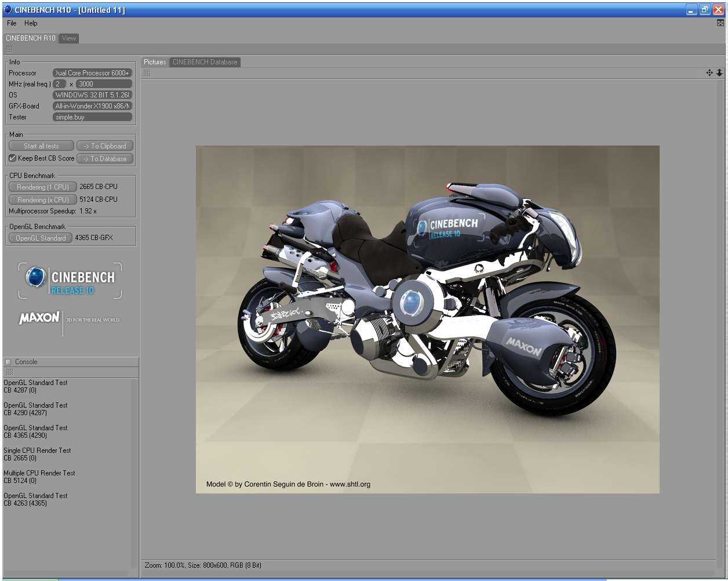Click the MAXON logo
This screenshot has width=728, height=581.
click(x=39, y=318)
